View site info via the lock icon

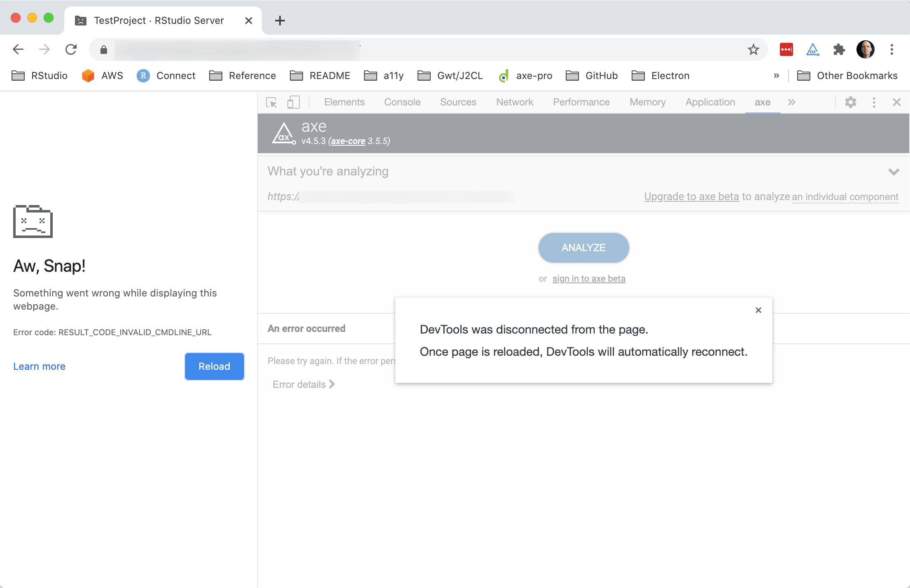[103, 49]
